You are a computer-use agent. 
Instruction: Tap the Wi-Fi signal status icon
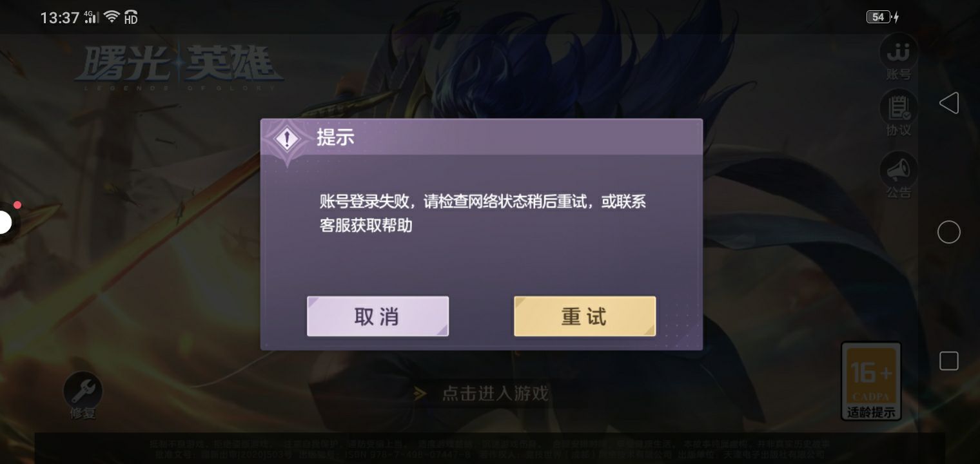[x=112, y=17]
